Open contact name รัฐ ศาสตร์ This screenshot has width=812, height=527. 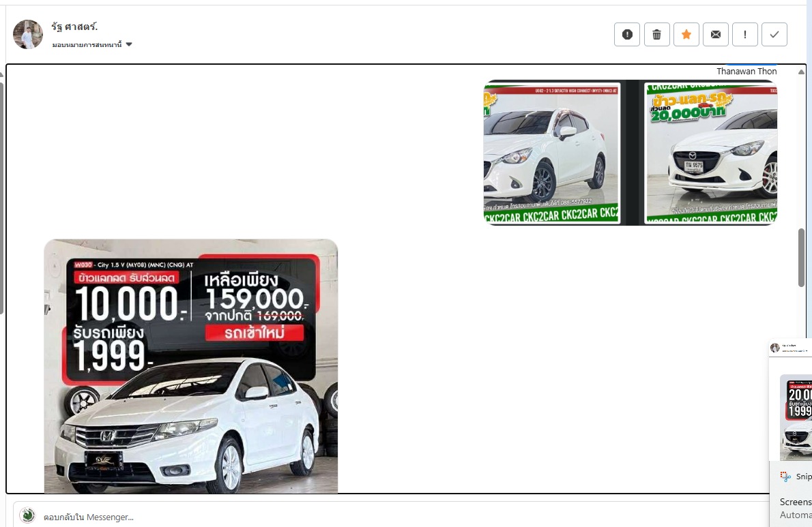(x=74, y=27)
